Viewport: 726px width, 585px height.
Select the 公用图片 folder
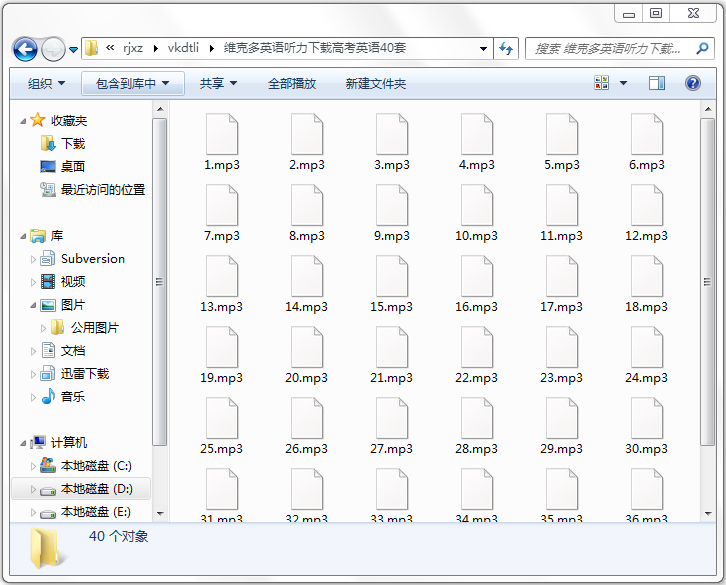pyautogui.click(x=85, y=327)
